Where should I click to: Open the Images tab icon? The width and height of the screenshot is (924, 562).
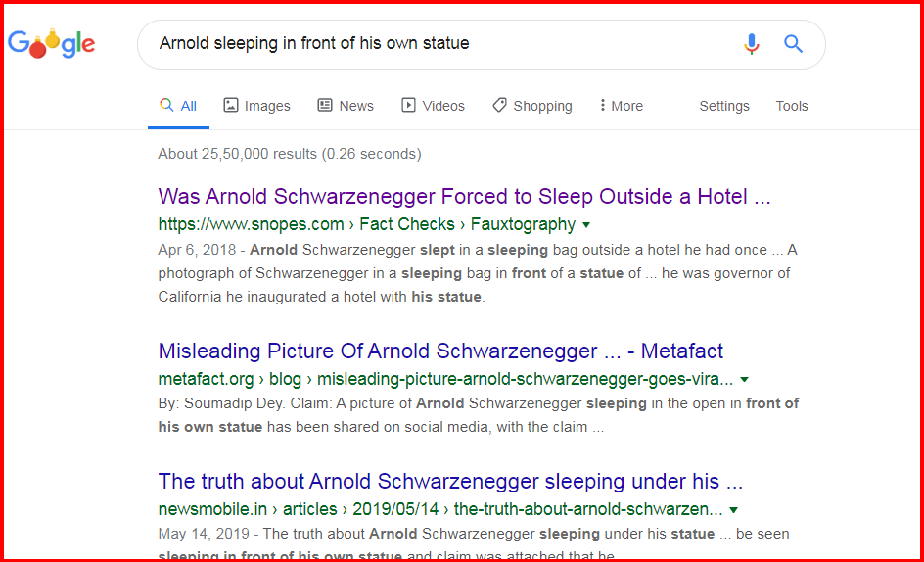tap(230, 106)
